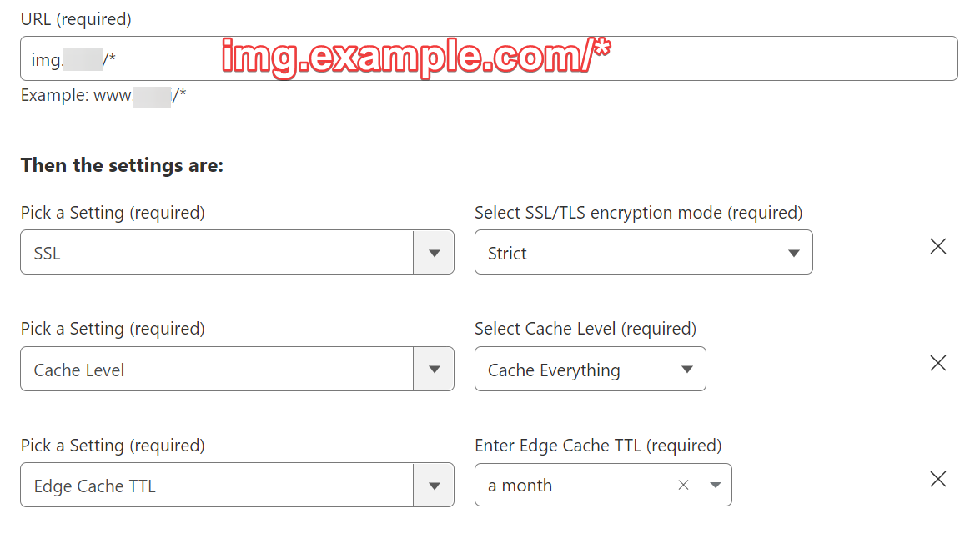Click the arrow beside the SSL setting
Image resolution: width=980 pixels, height=534 pixels.
click(434, 253)
